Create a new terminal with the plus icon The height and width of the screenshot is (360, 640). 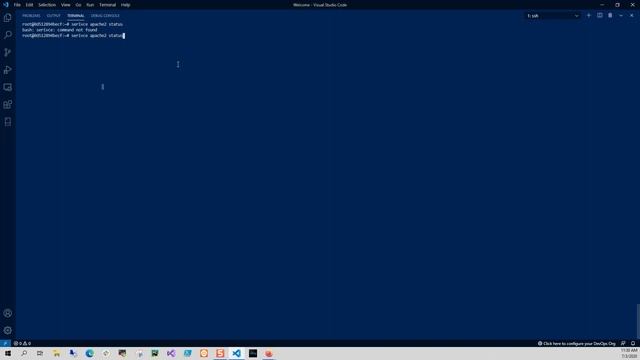coord(589,16)
